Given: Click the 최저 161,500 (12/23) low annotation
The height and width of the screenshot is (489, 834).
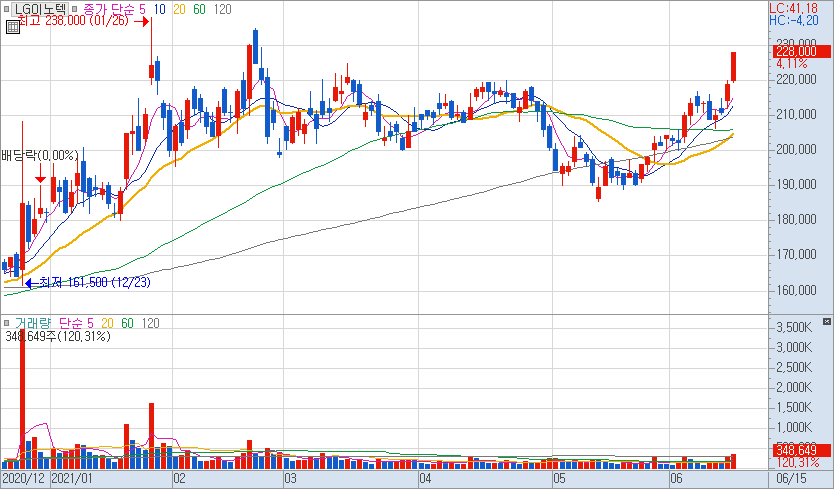Looking at the screenshot, I should tap(95, 283).
